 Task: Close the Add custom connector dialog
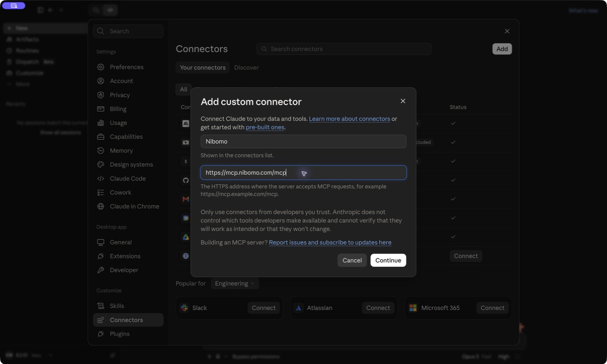[403, 101]
